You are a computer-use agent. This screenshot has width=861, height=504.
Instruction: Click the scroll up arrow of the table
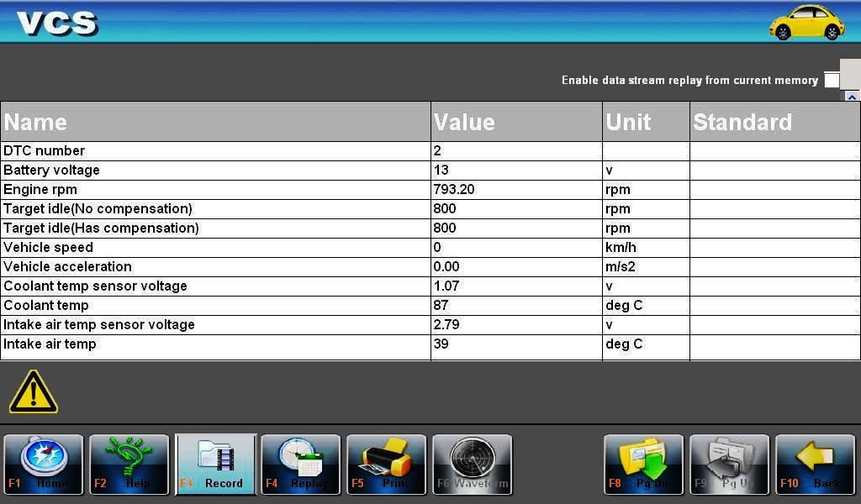pos(852,97)
